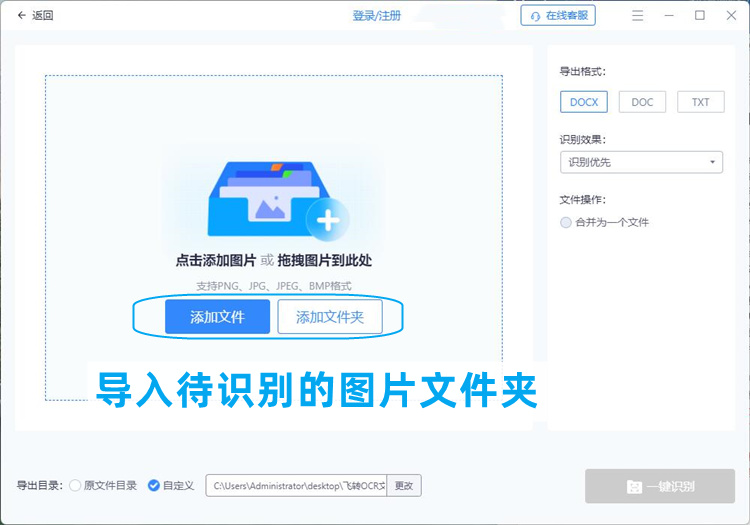Click the 添加文件 button

coord(218,317)
